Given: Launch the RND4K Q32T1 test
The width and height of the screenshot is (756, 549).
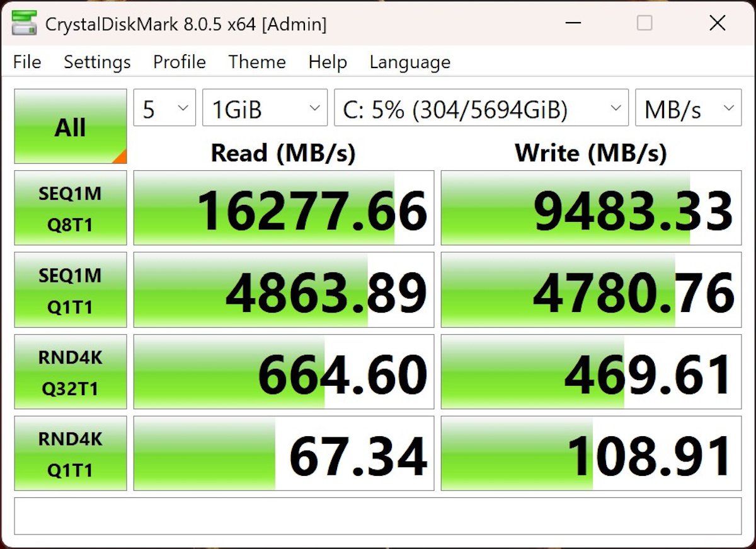Looking at the screenshot, I should [70, 372].
